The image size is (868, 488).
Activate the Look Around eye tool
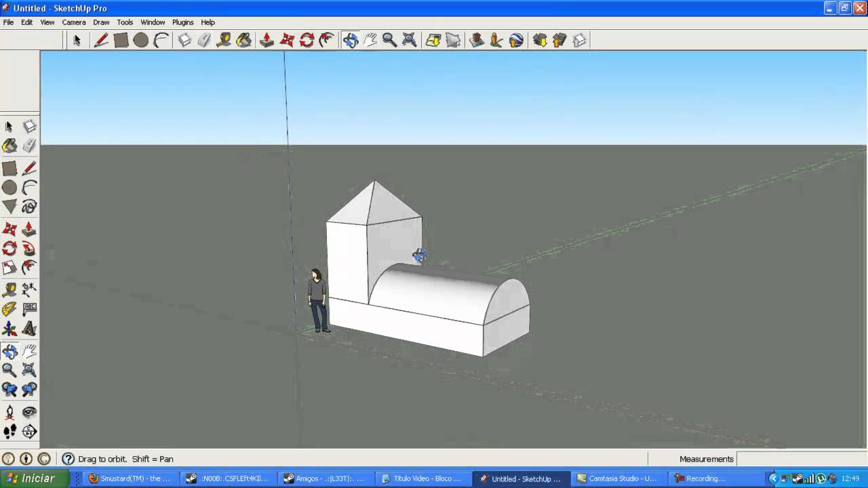pyautogui.click(x=29, y=412)
